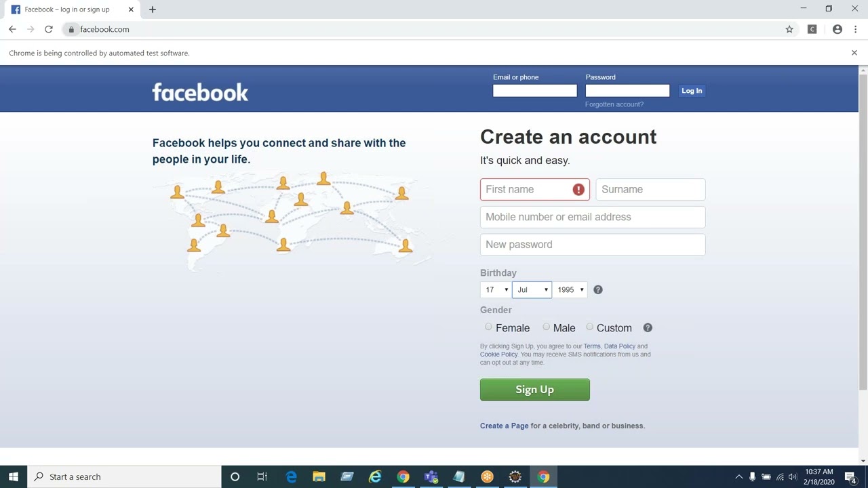Click the New password field
The width and height of the screenshot is (868, 488).
pos(593,245)
